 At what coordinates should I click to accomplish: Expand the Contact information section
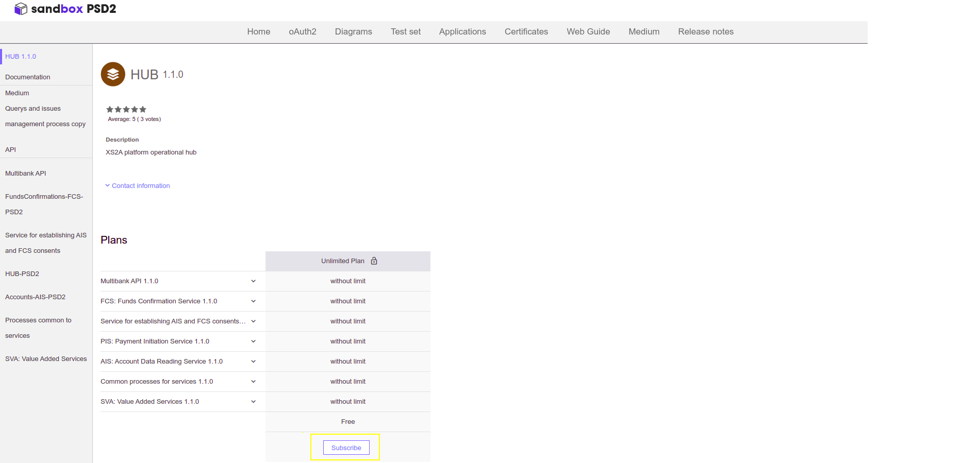tap(138, 186)
